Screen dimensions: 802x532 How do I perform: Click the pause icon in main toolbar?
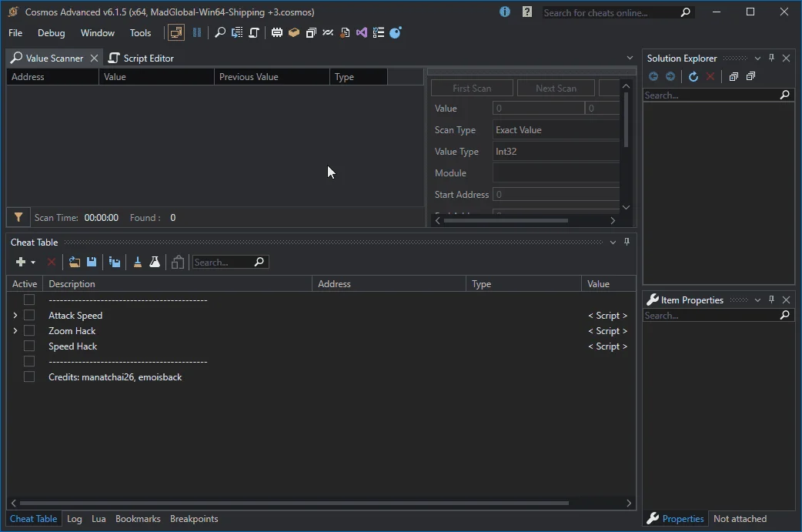197,33
